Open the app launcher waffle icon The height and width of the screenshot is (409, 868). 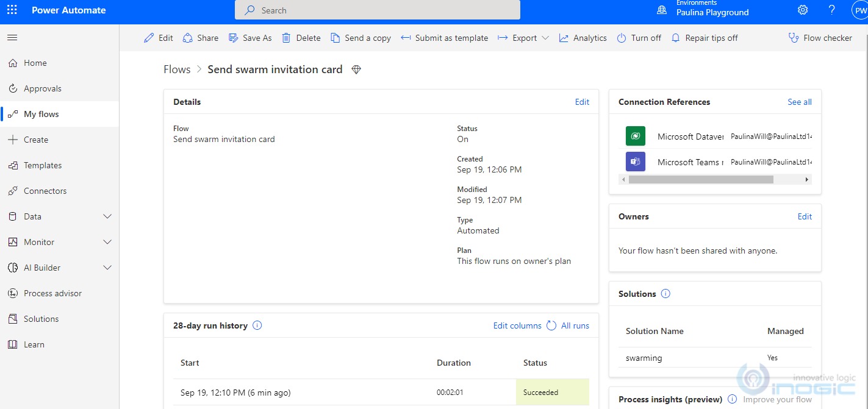(x=12, y=10)
